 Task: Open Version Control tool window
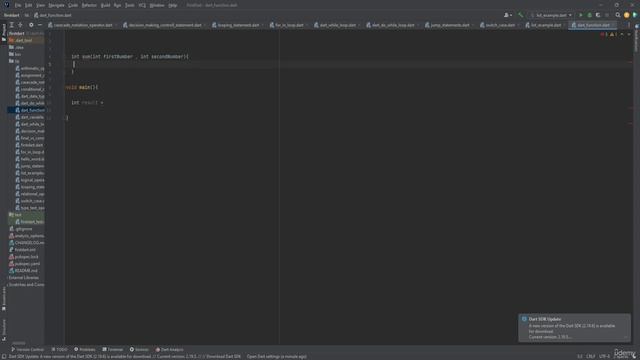(27, 350)
